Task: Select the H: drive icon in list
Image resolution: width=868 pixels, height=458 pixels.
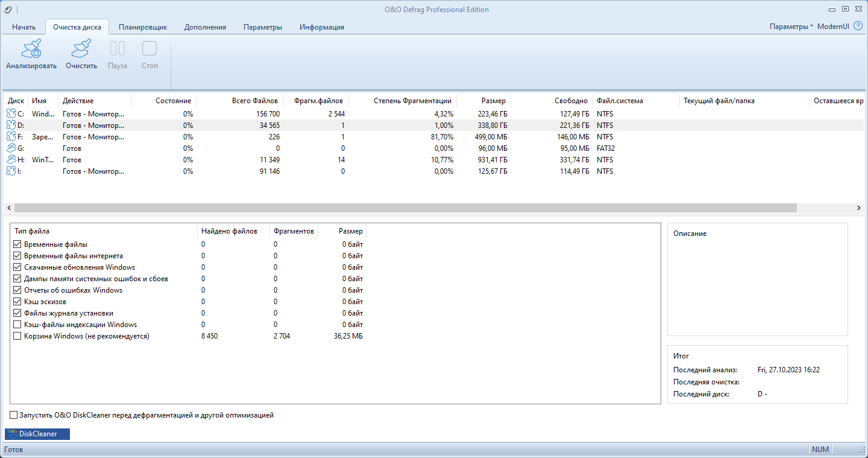Action: coord(11,159)
